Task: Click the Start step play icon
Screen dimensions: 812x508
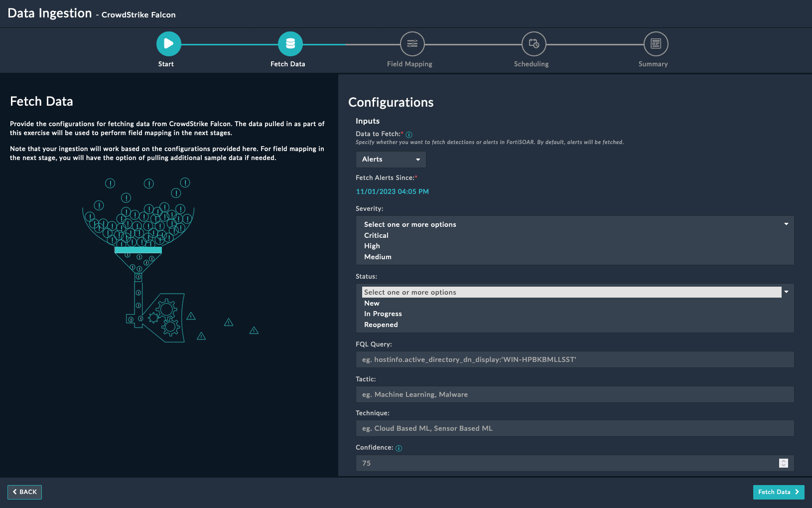Action: tap(168, 44)
